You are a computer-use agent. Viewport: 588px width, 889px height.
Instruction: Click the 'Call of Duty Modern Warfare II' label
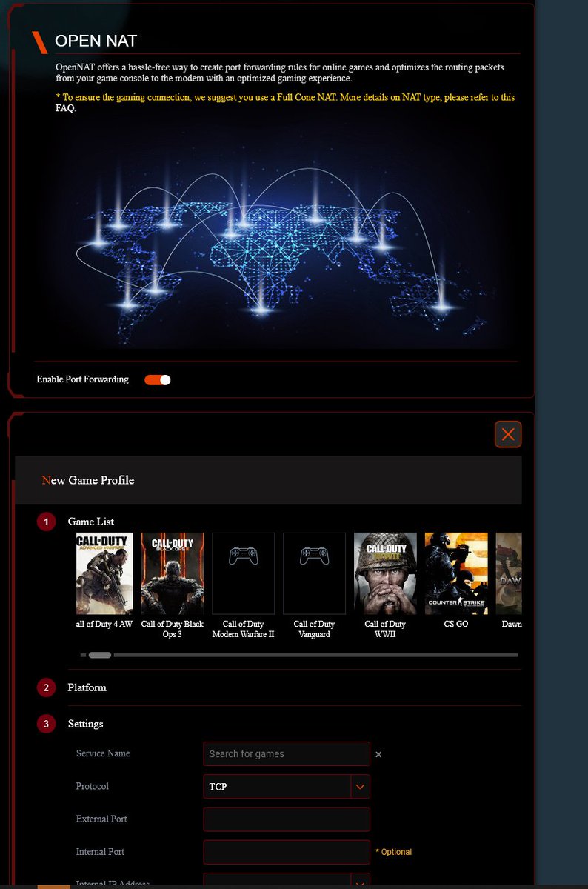[244, 629]
